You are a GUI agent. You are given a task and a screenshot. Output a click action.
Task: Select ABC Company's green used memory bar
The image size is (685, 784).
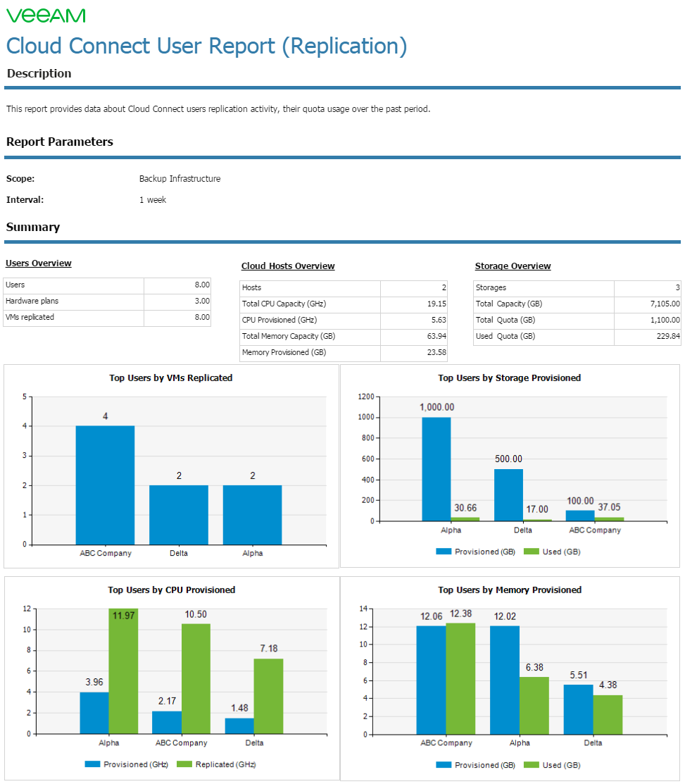(460, 679)
